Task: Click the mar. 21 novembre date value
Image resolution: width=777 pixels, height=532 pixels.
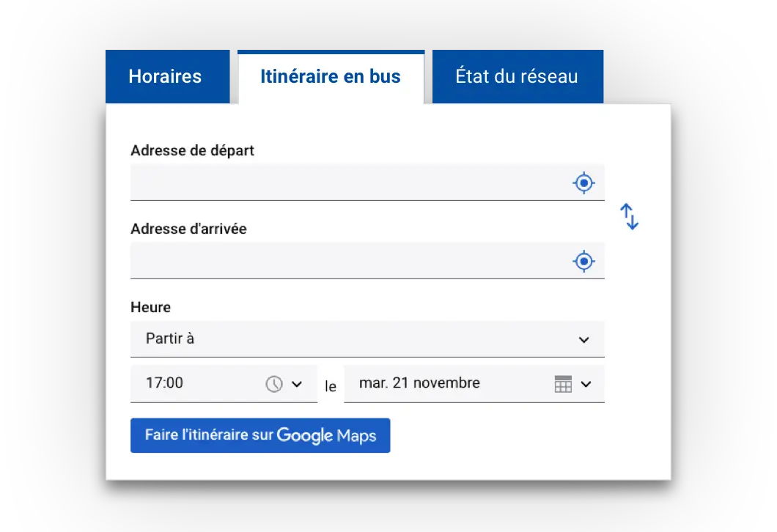Action: click(x=419, y=383)
